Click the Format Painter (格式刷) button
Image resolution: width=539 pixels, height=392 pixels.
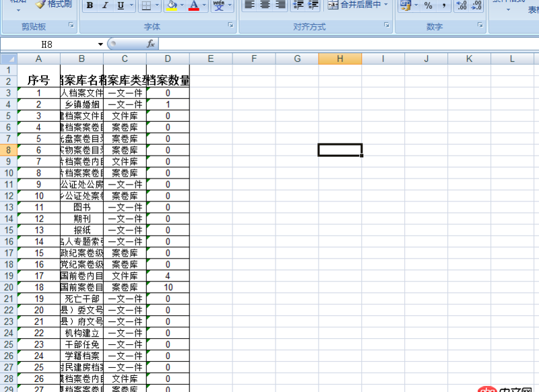pos(54,4)
